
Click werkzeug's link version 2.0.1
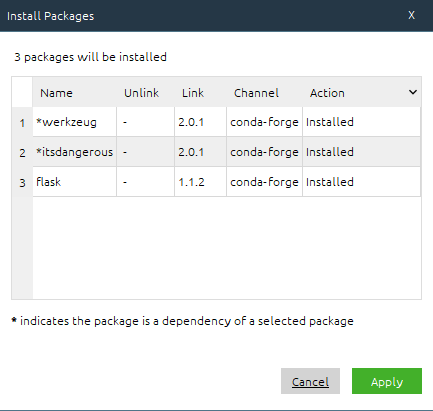pyautogui.click(x=200, y=122)
